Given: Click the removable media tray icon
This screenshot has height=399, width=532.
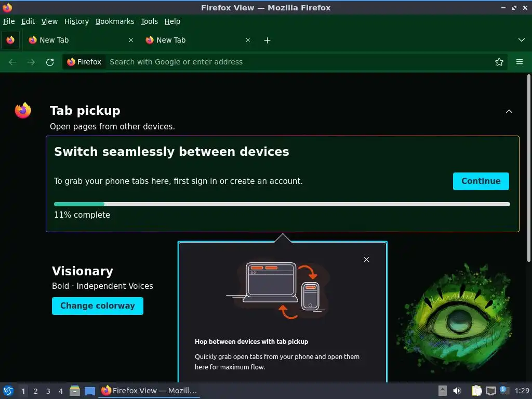Looking at the screenshot, I should coord(443,391).
